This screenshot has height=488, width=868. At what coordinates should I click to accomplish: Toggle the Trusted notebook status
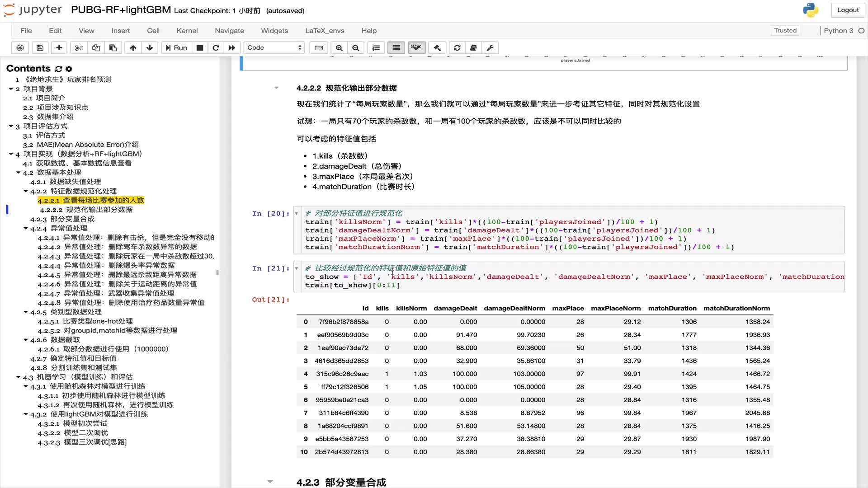click(785, 30)
